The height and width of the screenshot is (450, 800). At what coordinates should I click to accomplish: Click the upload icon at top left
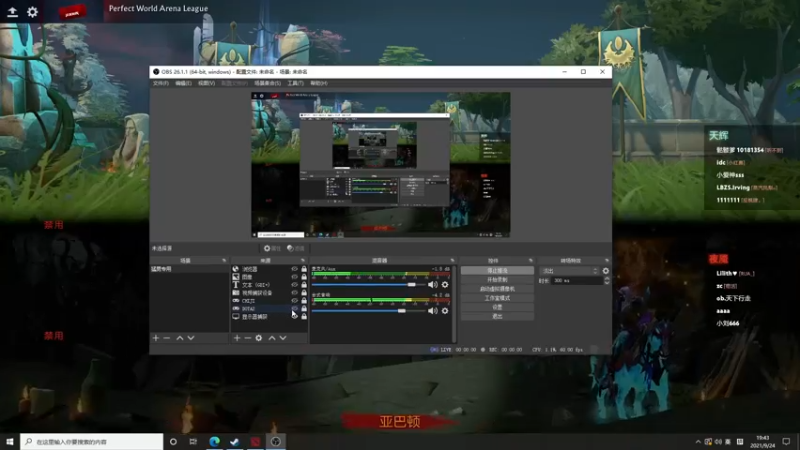[12, 12]
